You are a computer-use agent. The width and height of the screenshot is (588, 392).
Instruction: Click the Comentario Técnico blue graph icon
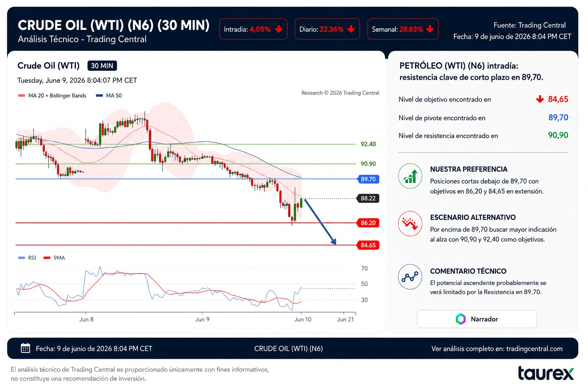coord(410,277)
